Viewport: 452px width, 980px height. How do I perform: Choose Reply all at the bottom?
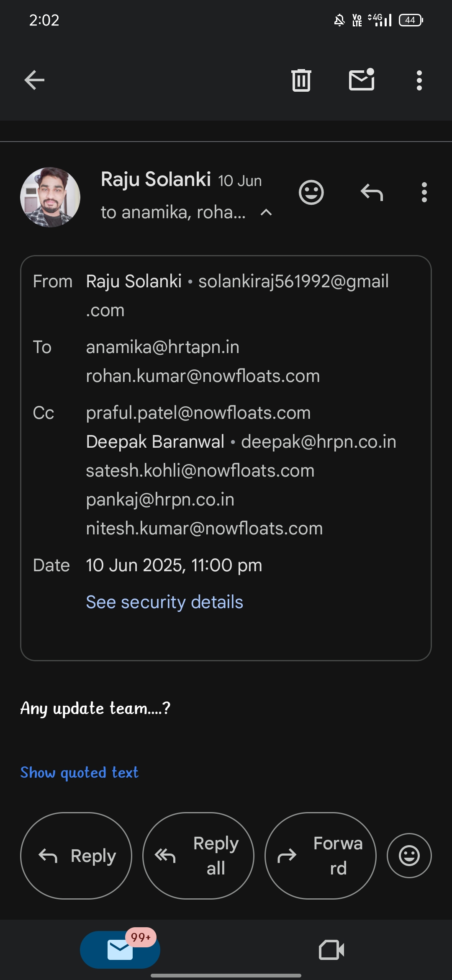(x=198, y=856)
